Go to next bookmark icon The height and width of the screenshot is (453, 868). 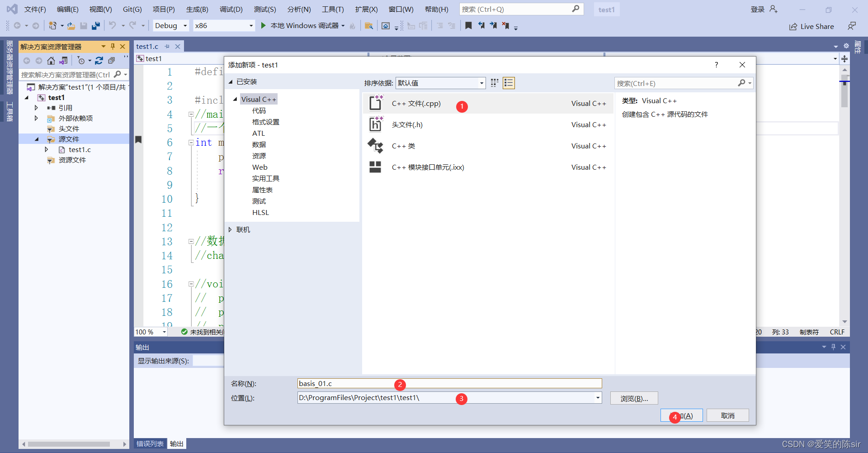tap(493, 26)
